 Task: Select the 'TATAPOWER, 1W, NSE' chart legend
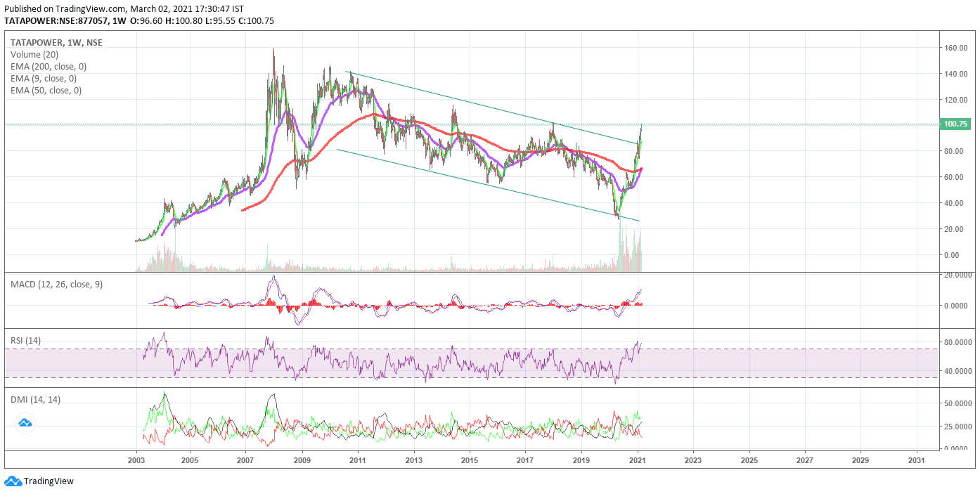coord(56,42)
